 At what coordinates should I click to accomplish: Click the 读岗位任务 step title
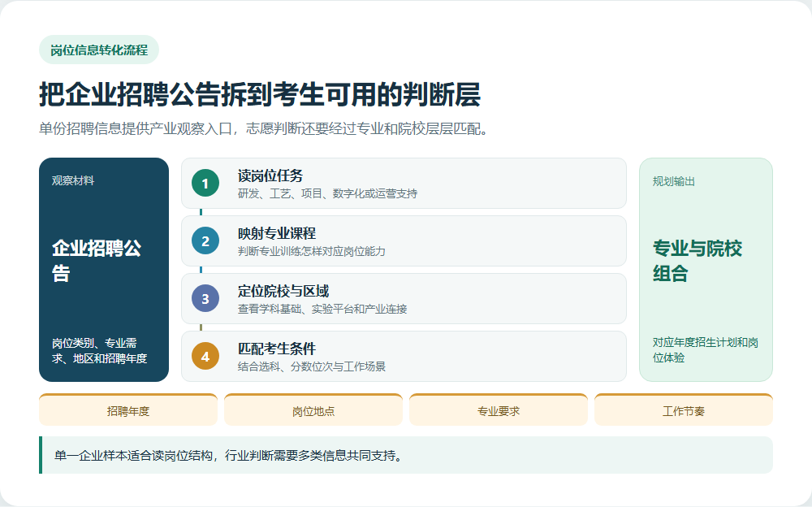click(x=270, y=175)
